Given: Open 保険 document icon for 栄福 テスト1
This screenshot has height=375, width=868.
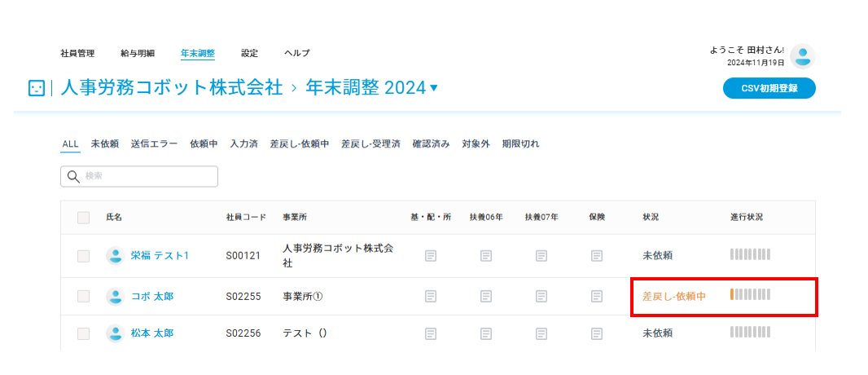Looking at the screenshot, I should point(597,256).
